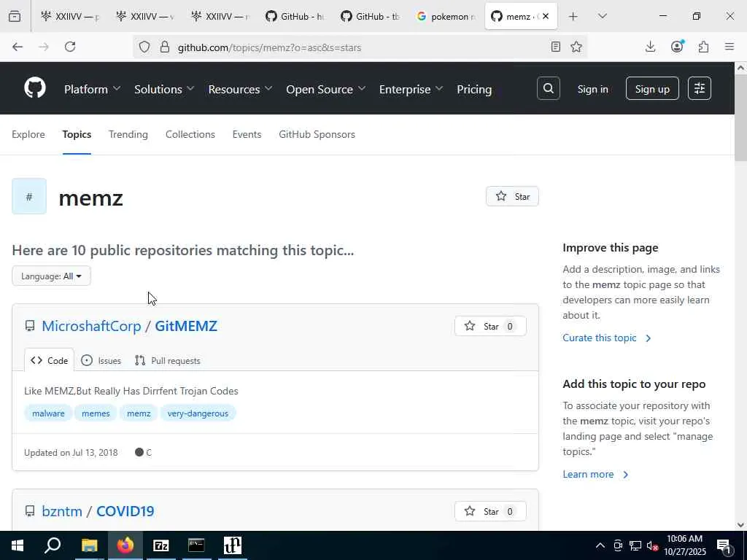List all tabs with the chevron

pyautogui.click(x=602, y=16)
